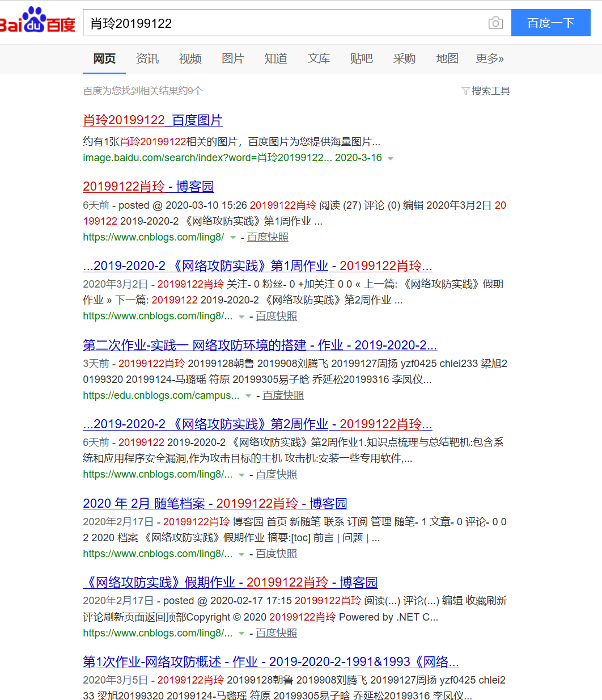Image resolution: width=602 pixels, height=700 pixels.
Task: Open the 采购 tab
Action: [404, 59]
